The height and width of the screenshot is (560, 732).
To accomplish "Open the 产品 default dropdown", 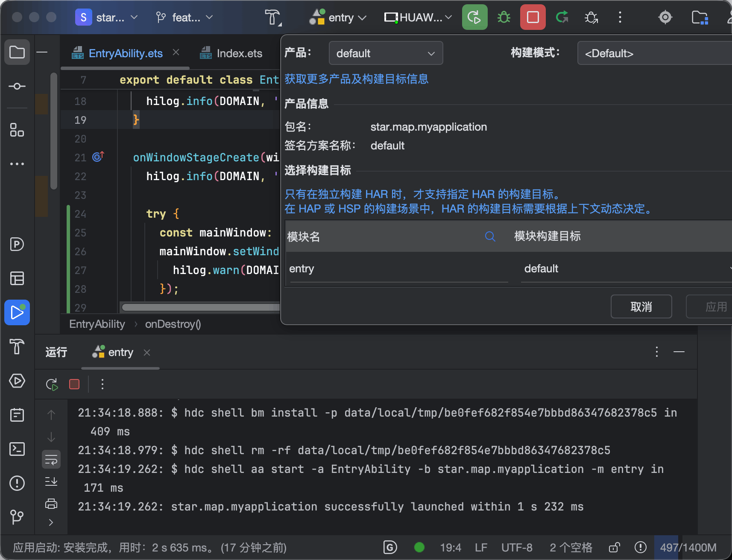I will coord(386,53).
